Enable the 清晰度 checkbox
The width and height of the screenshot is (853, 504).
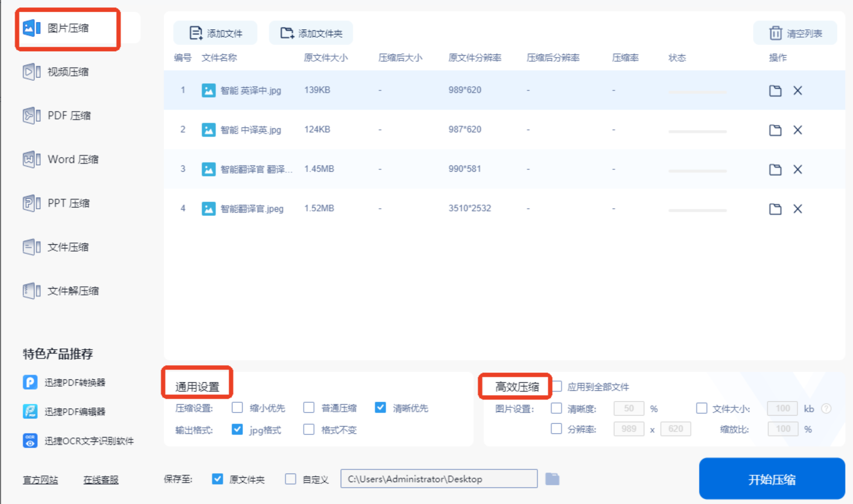(x=556, y=408)
